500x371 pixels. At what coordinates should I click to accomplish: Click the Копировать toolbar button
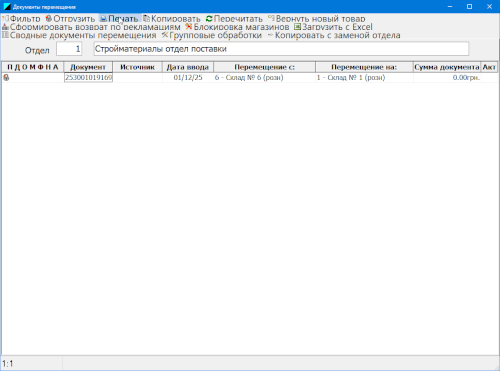(x=172, y=19)
